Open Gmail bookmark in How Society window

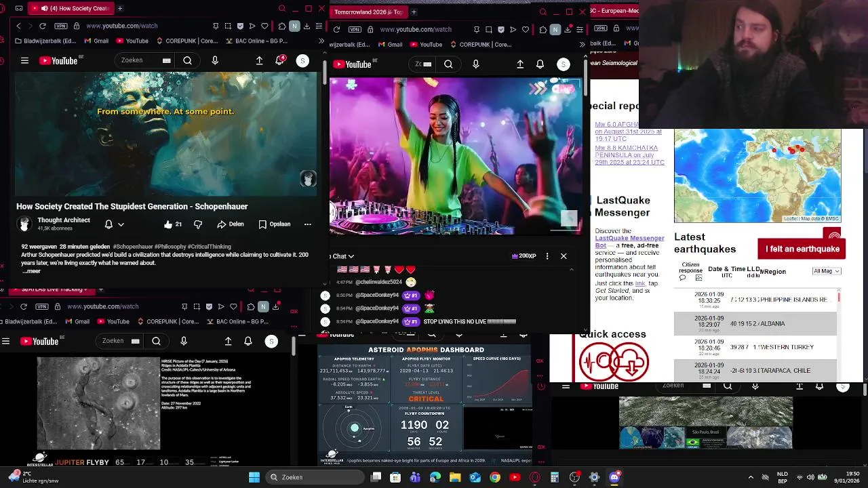click(96, 41)
